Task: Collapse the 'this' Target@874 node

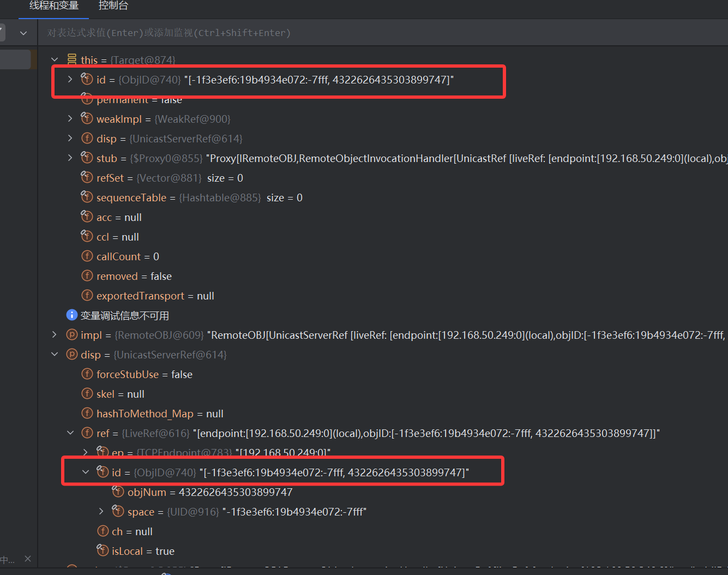Action: point(55,59)
